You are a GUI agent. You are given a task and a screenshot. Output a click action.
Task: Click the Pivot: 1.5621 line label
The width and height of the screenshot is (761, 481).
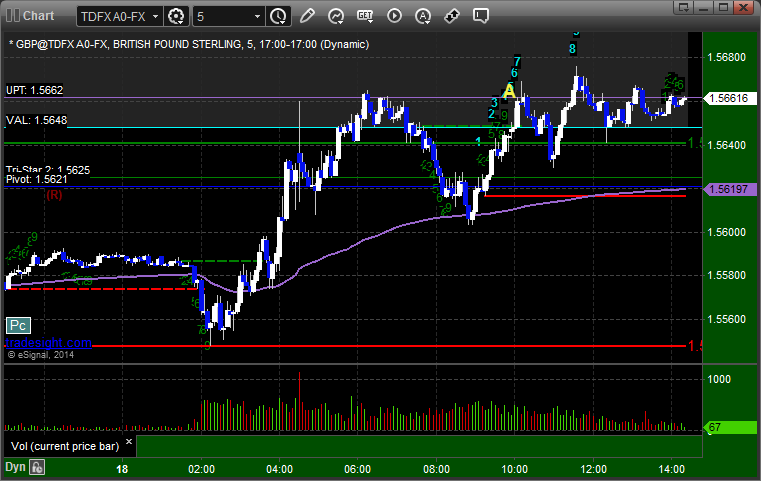[36, 180]
